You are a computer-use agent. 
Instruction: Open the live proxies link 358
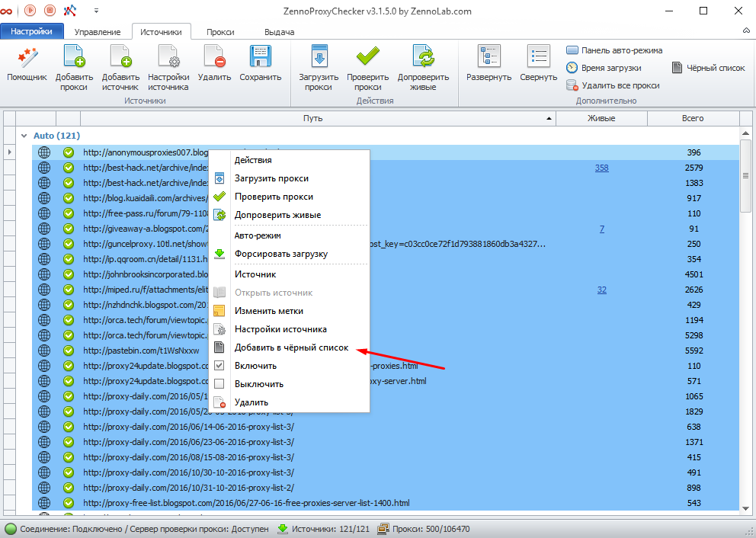click(x=601, y=168)
